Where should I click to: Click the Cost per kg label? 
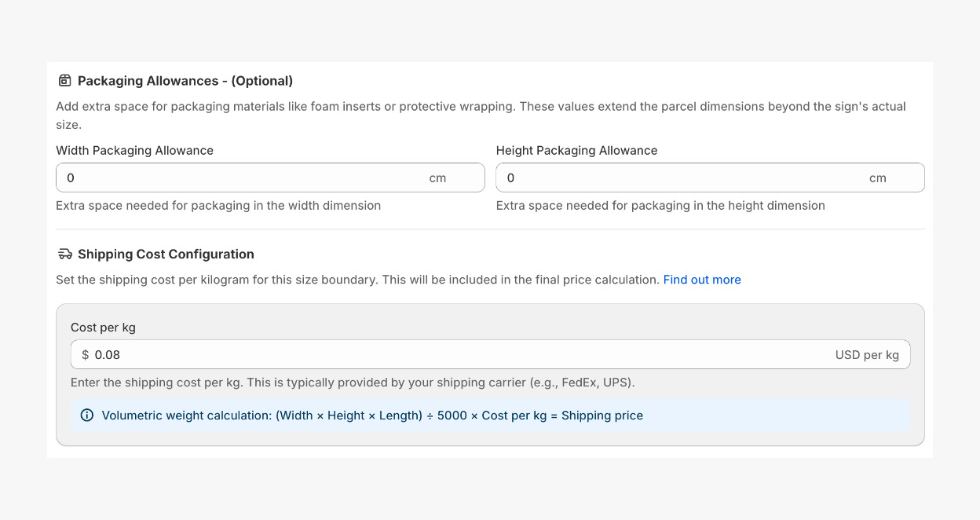103,328
